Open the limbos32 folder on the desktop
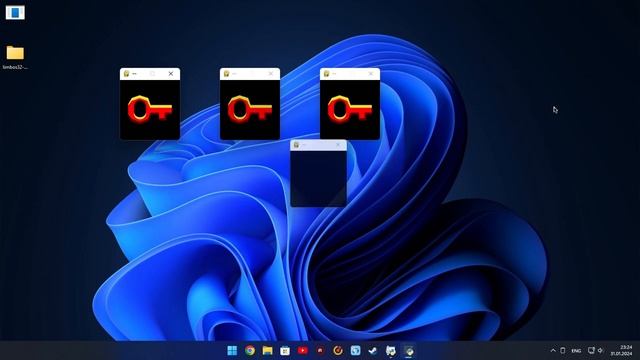 15,57
